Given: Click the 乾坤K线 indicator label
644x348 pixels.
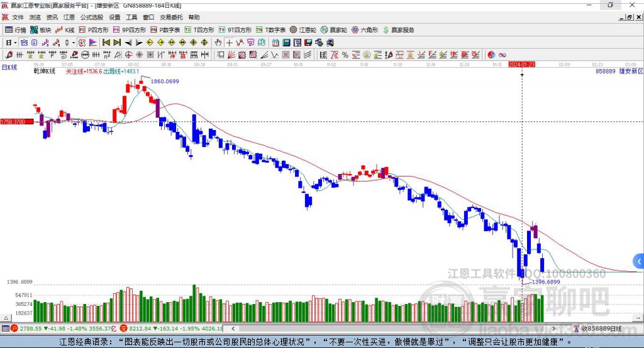Looking at the screenshot, I should coord(45,72).
